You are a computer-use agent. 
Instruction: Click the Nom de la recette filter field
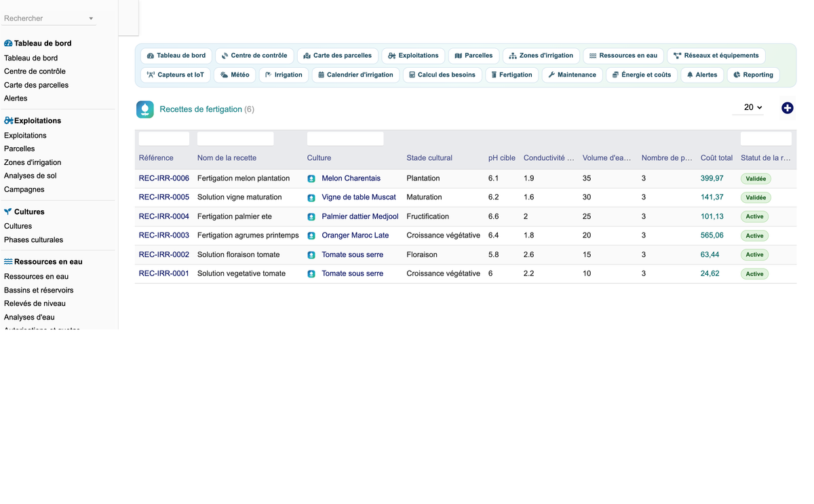(x=235, y=139)
